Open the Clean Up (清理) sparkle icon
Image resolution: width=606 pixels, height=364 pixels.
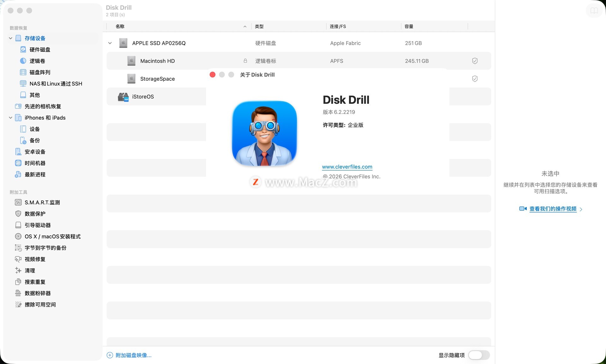click(18, 270)
